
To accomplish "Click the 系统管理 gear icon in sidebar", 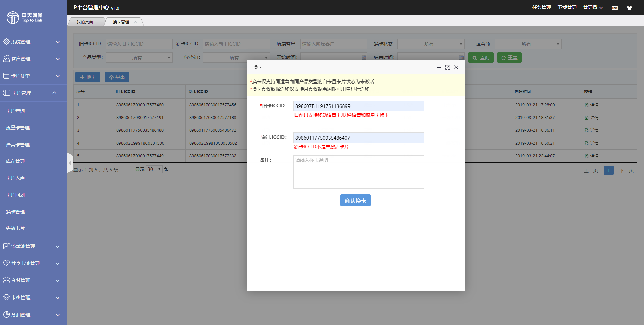I will (x=6, y=42).
